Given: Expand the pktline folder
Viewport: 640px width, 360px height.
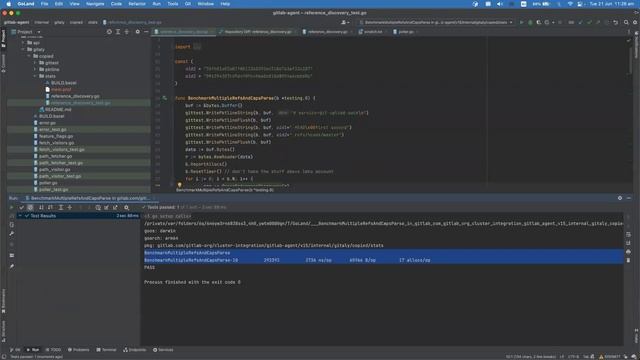Looking at the screenshot, I should (x=35, y=69).
